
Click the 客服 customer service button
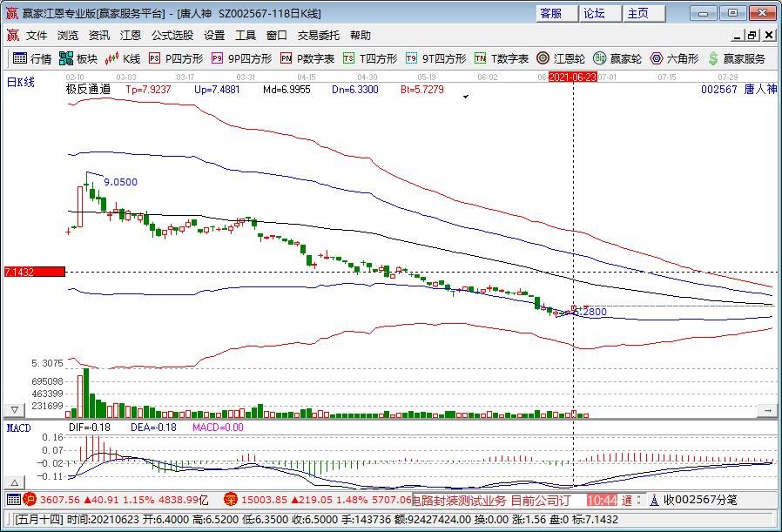(557, 13)
